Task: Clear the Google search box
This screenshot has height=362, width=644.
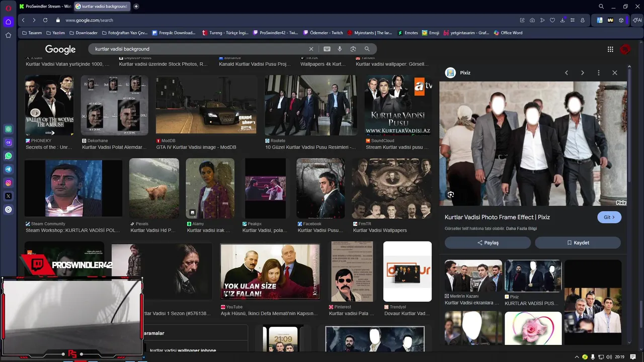Action: (311, 49)
